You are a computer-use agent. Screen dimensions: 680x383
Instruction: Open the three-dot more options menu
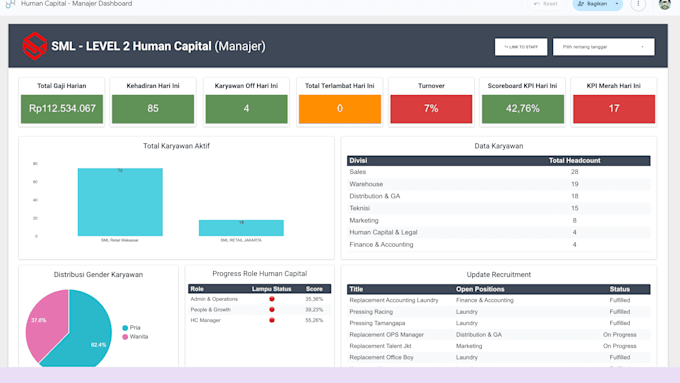638,4
